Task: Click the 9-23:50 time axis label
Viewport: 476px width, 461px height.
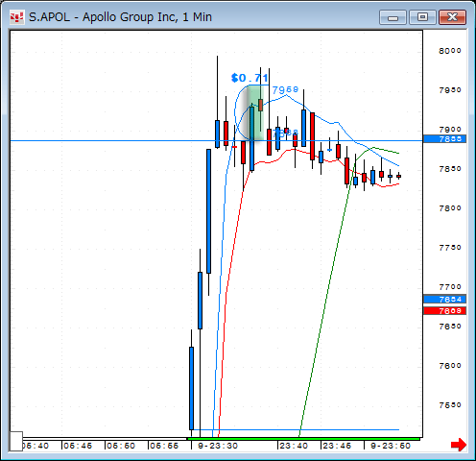Action: click(x=391, y=446)
